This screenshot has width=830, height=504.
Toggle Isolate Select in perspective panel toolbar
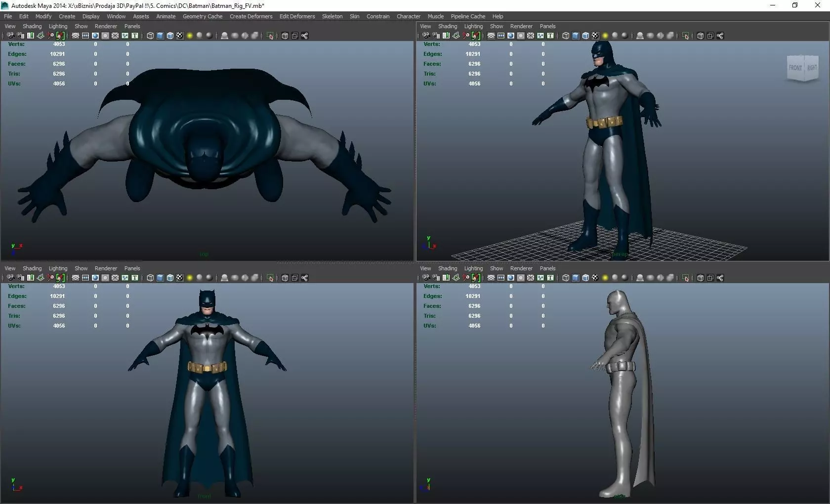click(686, 36)
